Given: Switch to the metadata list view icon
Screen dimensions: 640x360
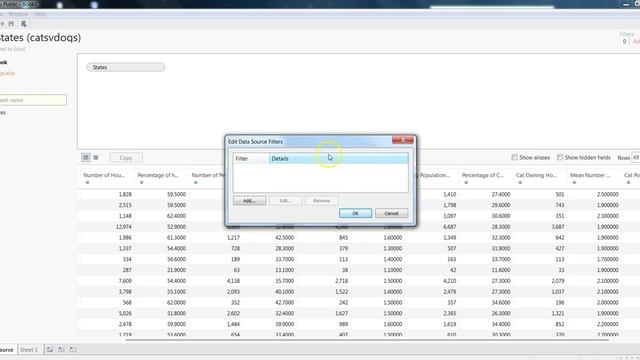Looking at the screenshot, I should tap(96, 158).
